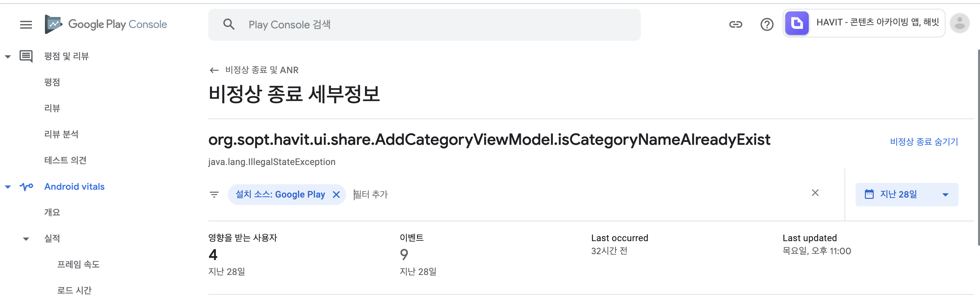Image resolution: width=980 pixels, height=302 pixels.
Task: Click the search magnifier icon
Action: point(229,24)
